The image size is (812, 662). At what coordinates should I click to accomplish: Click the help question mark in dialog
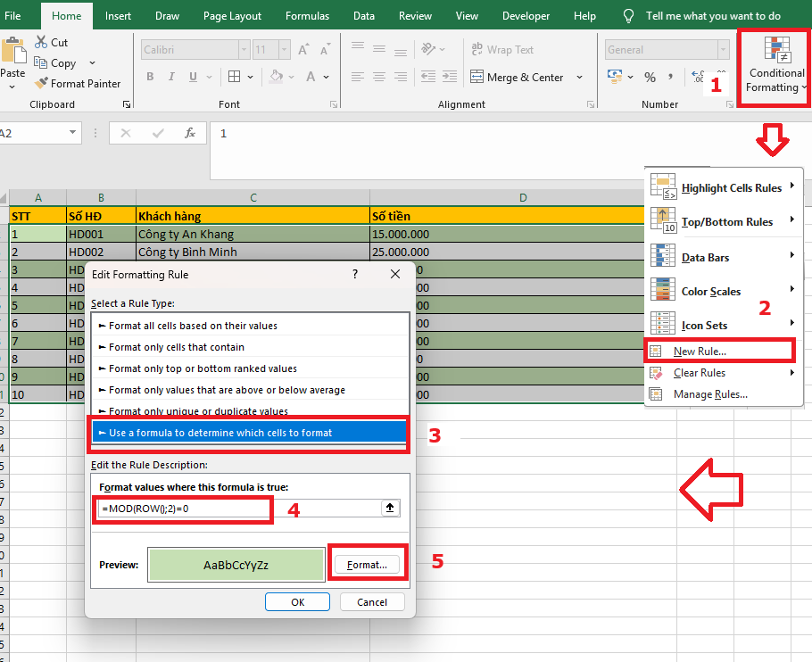tap(354, 275)
